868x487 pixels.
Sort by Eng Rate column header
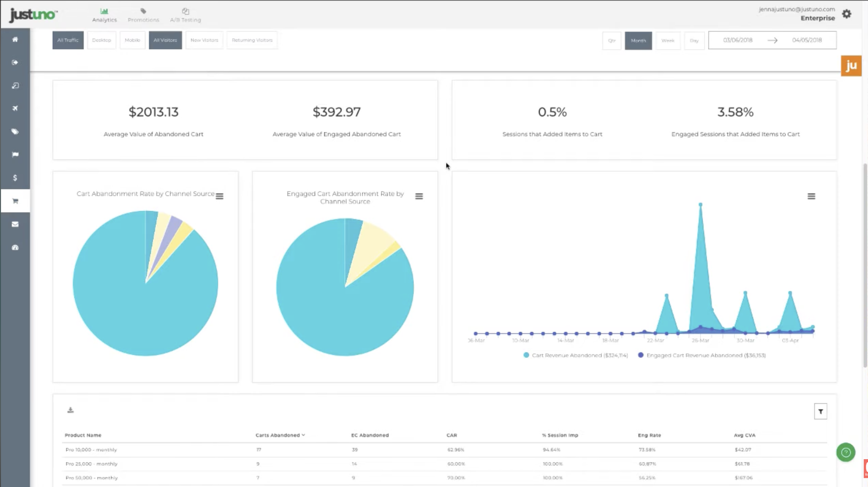pos(649,435)
